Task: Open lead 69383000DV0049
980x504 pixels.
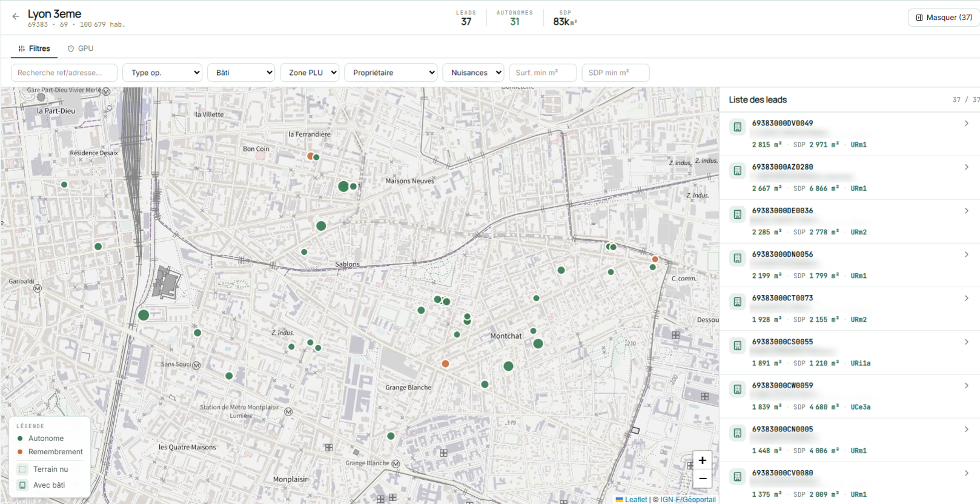Action: click(850, 134)
